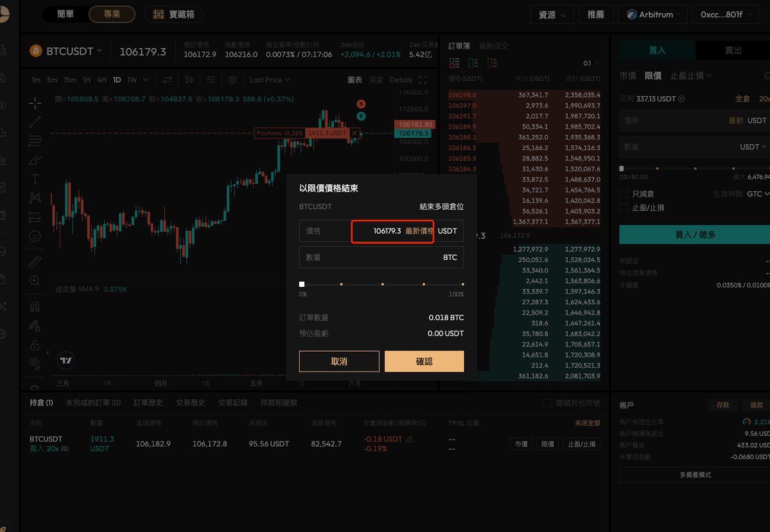Click 最新價格 in dialog price field
Viewport: 770px width, 532px height.
tap(419, 230)
